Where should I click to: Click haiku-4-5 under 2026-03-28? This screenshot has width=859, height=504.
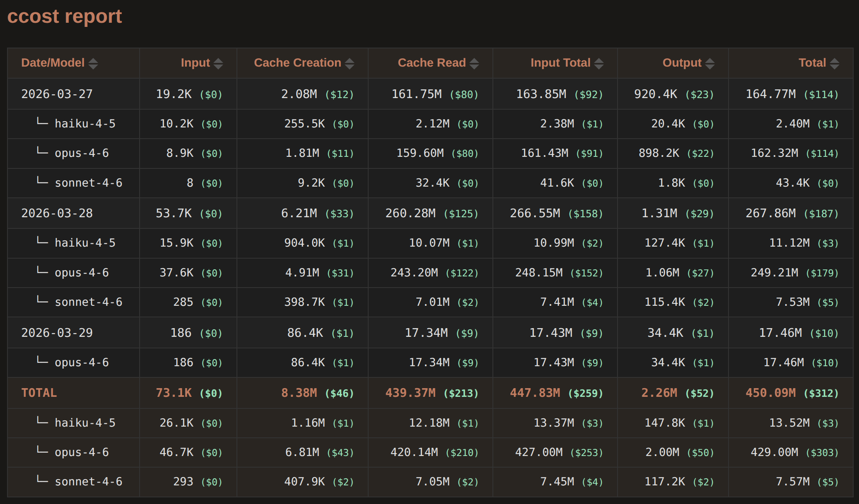[x=85, y=243]
